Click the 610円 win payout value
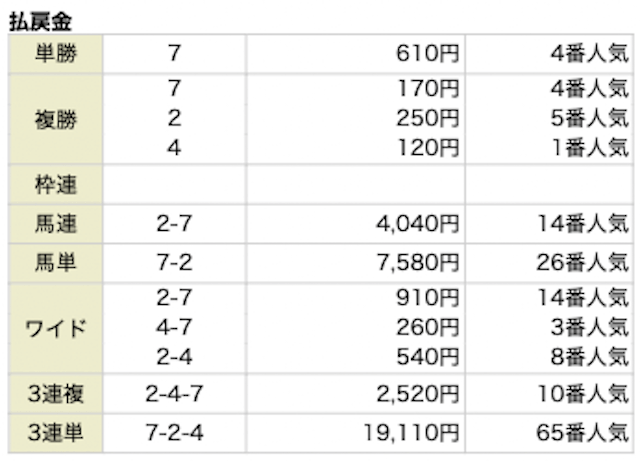 click(x=427, y=53)
